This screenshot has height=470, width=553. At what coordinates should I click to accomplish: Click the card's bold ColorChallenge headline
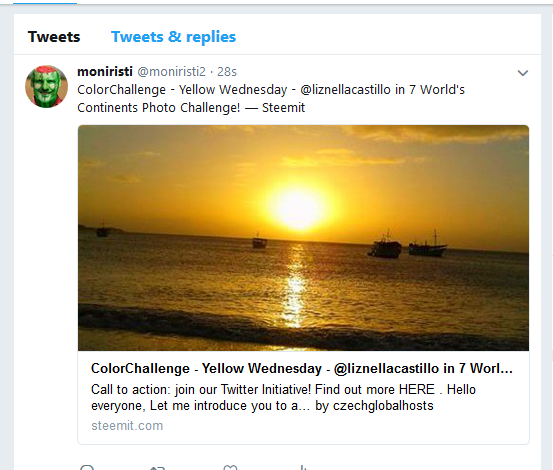302,368
